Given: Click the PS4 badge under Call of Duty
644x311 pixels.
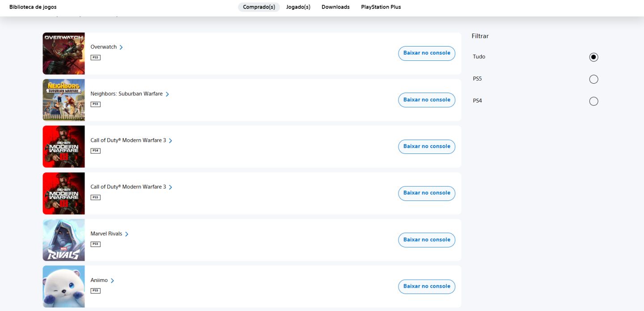Looking at the screenshot, I should point(95,151).
